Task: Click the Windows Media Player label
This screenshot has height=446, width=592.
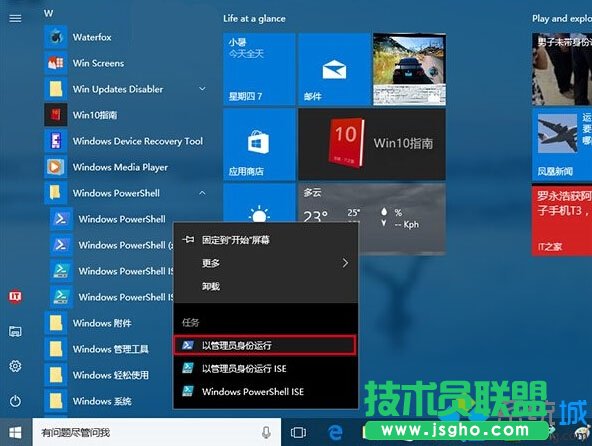Action: pos(120,167)
